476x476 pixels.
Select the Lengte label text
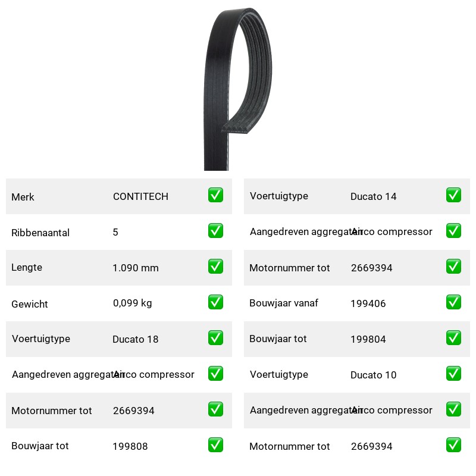[x=27, y=267]
